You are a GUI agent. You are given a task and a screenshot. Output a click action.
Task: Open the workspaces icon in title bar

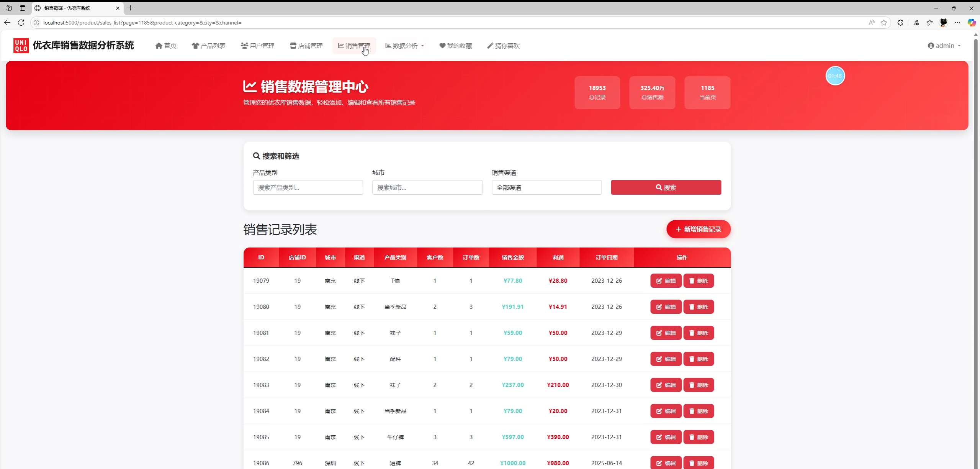9,8
